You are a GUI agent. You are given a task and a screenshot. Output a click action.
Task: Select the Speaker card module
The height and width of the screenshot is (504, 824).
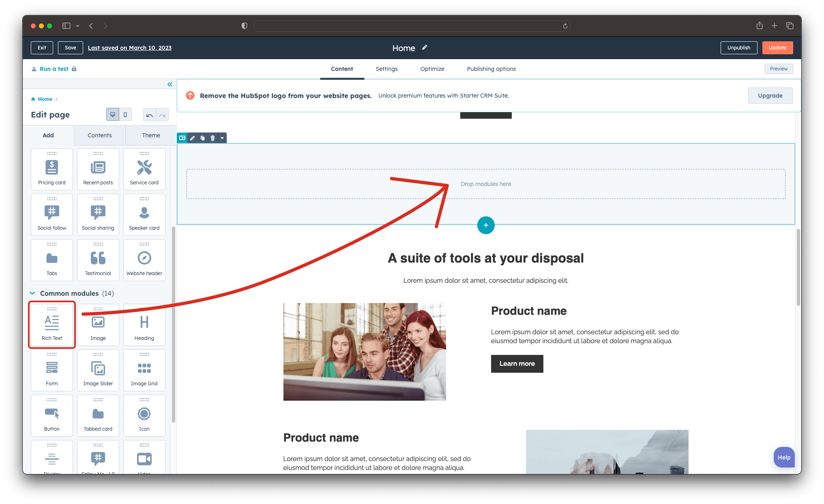coord(144,214)
